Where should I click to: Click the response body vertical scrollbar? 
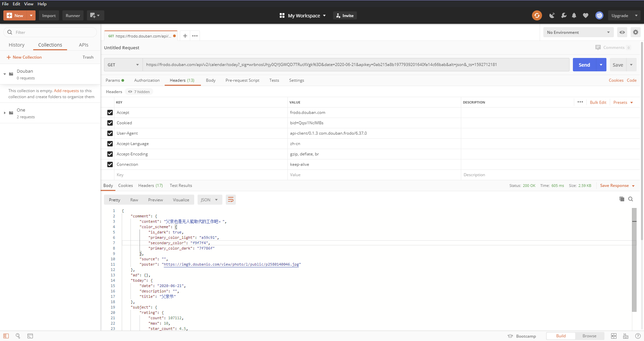(x=634, y=260)
